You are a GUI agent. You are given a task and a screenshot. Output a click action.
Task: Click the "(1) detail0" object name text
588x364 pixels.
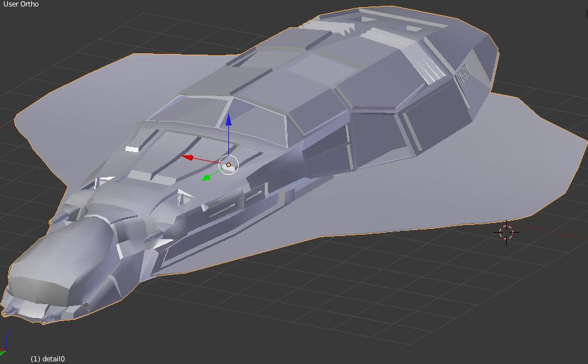click(x=47, y=359)
